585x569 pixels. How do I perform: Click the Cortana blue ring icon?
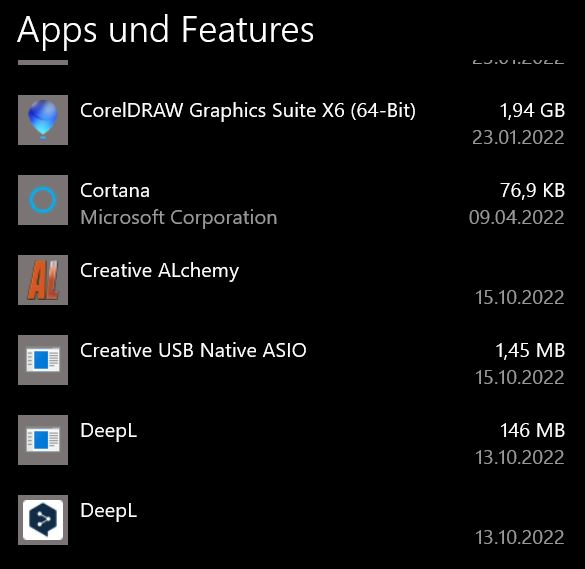43,200
